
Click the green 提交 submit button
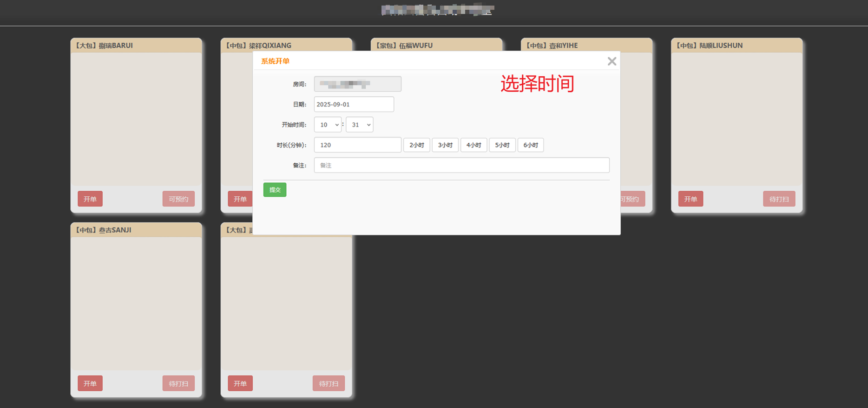(275, 190)
